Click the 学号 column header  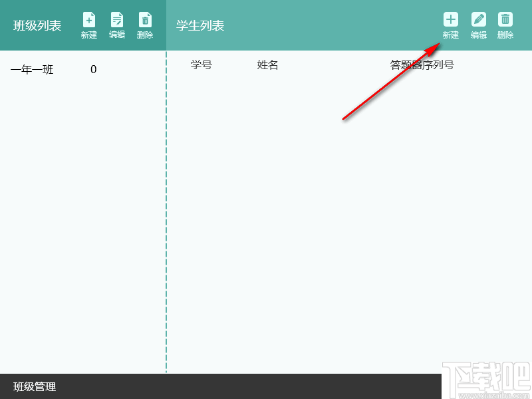click(x=201, y=65)
